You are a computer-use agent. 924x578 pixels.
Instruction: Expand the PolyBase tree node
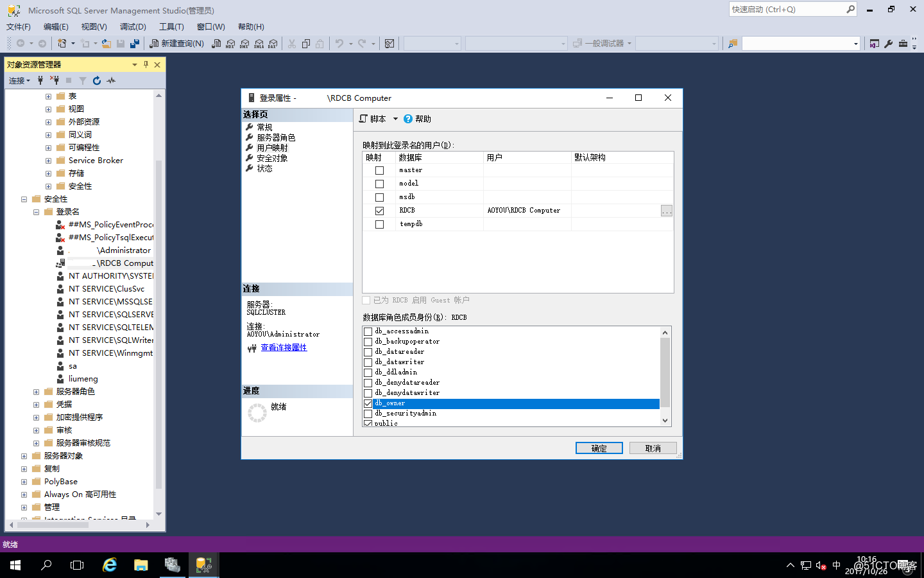pyautogui.click(x=24, y=482)
